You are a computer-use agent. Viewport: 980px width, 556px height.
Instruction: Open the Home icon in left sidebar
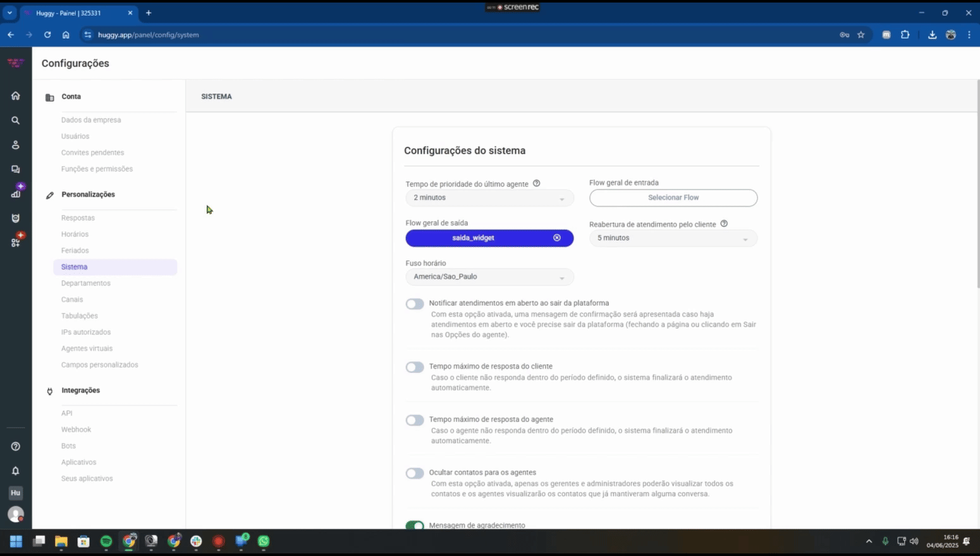point(15,95)
